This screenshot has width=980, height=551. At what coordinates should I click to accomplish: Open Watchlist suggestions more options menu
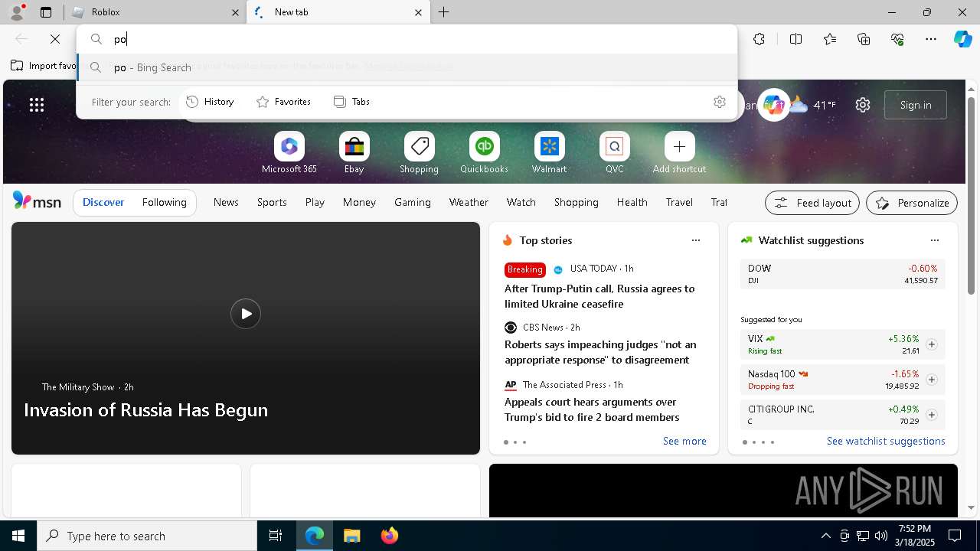coord(935,240)
